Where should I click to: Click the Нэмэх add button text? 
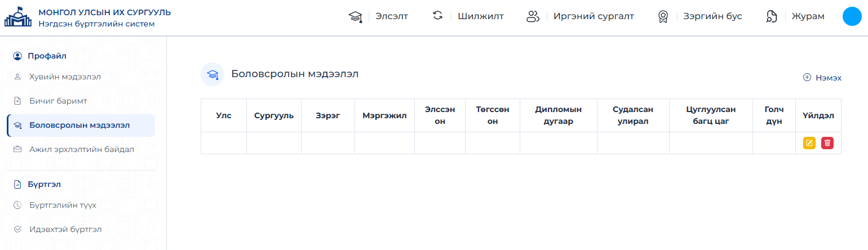[x=829, y=78]
